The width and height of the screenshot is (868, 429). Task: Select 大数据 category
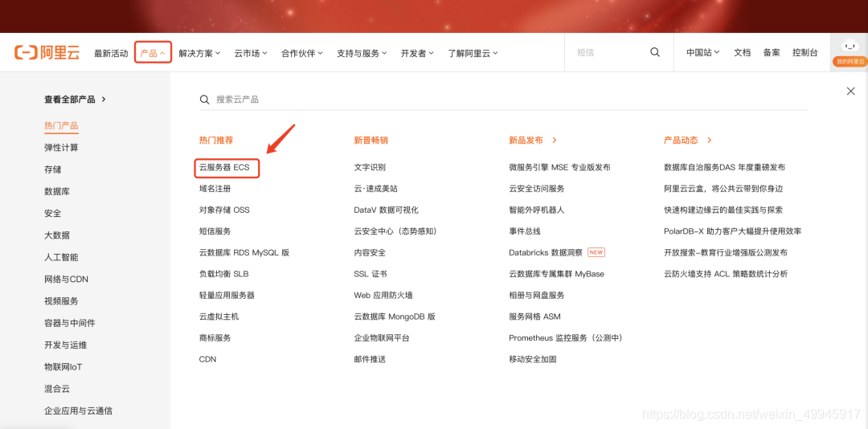pos(57,235)
